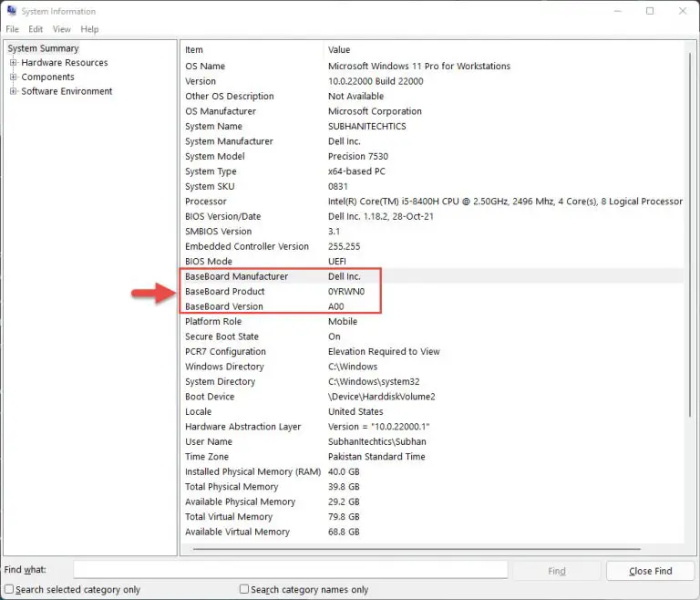This screenshot has height=600, width=700.
Task: Open the Edit menu
Action: (36, 29)
